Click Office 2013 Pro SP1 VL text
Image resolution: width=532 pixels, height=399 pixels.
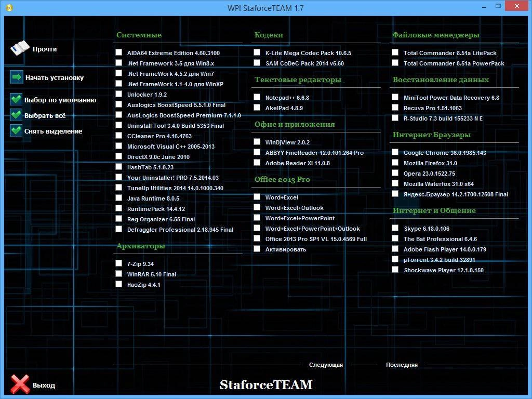[297, 239]
